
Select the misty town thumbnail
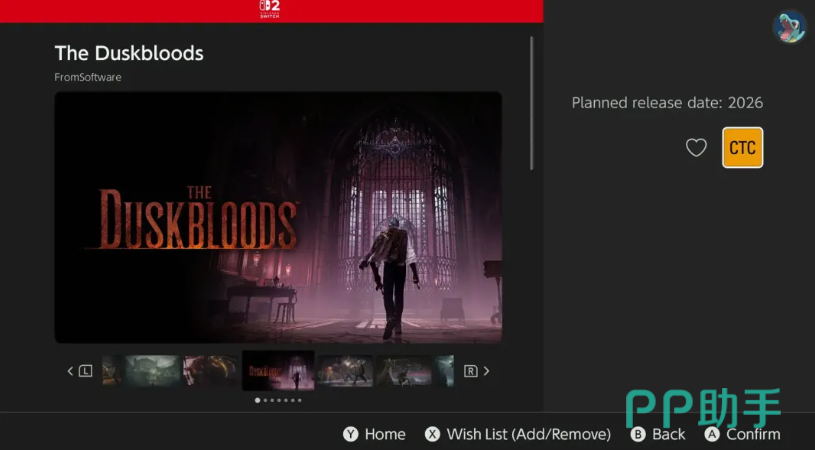point(153,370)
